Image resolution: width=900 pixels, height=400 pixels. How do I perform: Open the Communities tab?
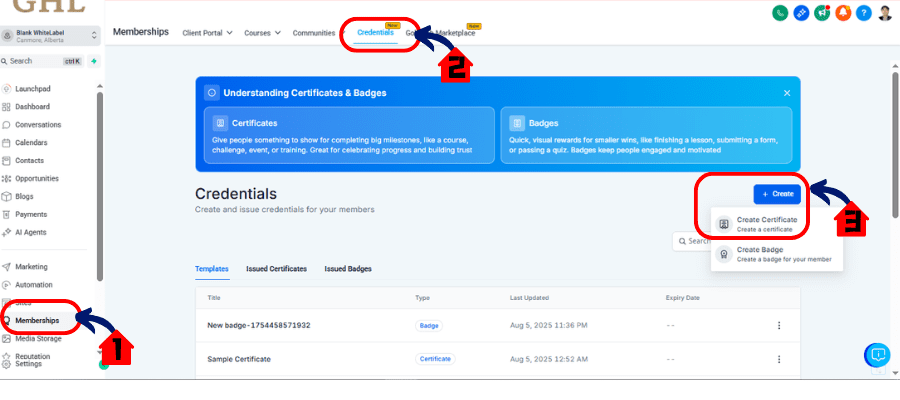tap(314, 33)
